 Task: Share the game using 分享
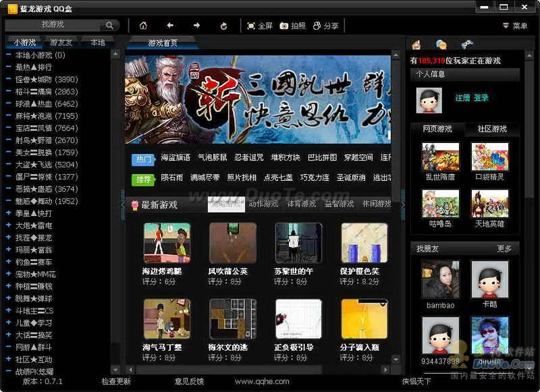tap(326, 26)
